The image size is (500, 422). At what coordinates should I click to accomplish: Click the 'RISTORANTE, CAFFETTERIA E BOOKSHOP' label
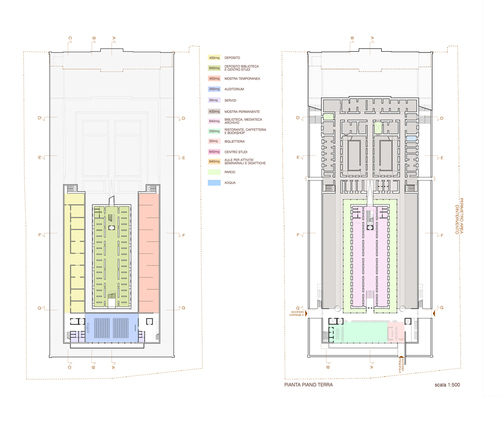(x=245, y=131)
